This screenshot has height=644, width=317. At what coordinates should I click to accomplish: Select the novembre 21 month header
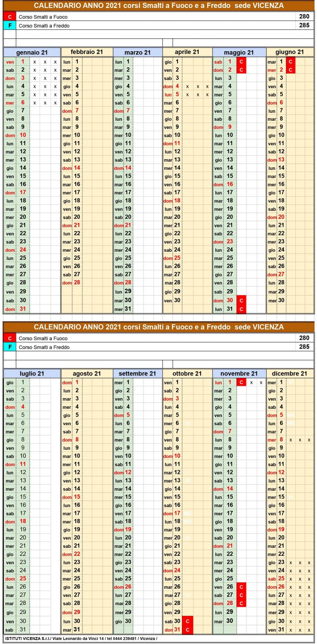click(x=239, y=374)
